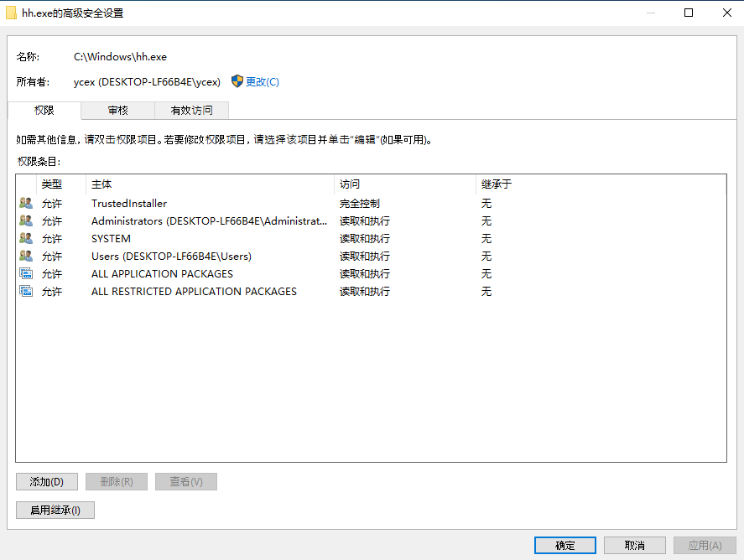Select the ALL RESTRICTED APPLICATION PACKAGES entry
The image size is (744, 560).
pos(371,291)
